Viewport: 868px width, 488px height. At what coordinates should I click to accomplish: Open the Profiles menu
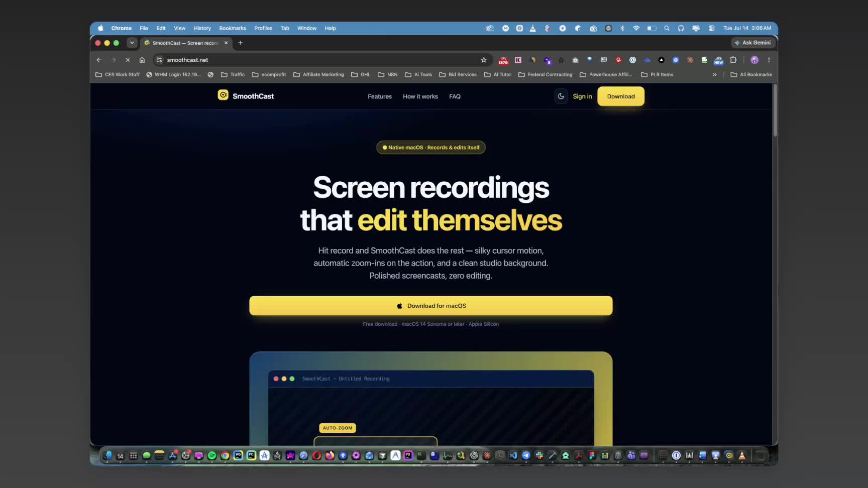click(x=263, y=28)
